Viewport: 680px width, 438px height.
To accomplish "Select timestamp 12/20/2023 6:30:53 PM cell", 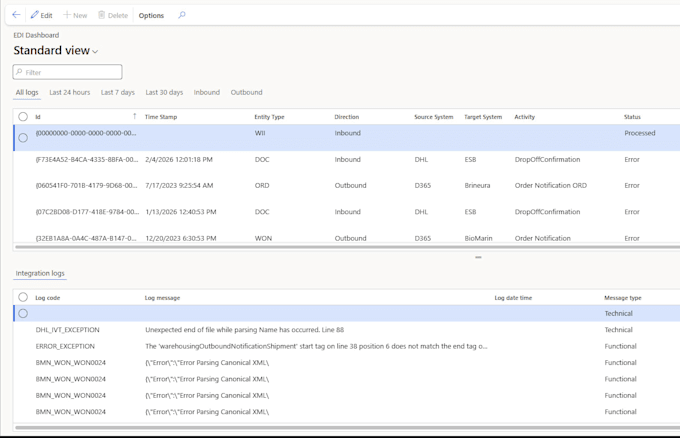I will tap(180, 239).
